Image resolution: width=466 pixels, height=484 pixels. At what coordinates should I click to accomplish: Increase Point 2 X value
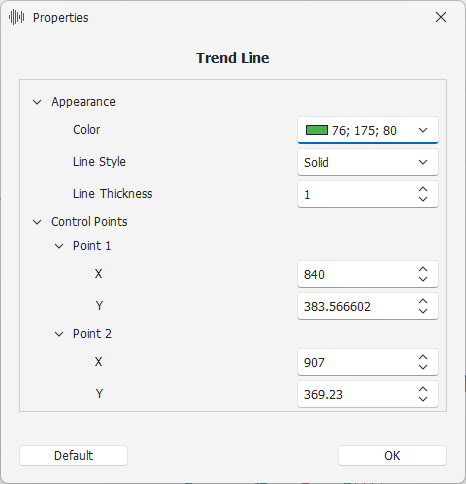tap(423, 357)
